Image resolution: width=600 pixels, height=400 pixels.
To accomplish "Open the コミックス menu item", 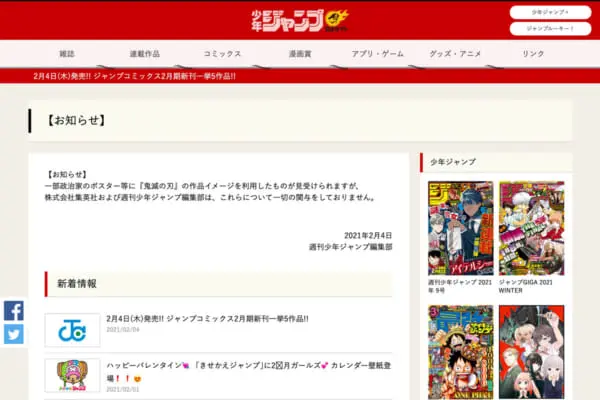I will (x=222, y=54).
